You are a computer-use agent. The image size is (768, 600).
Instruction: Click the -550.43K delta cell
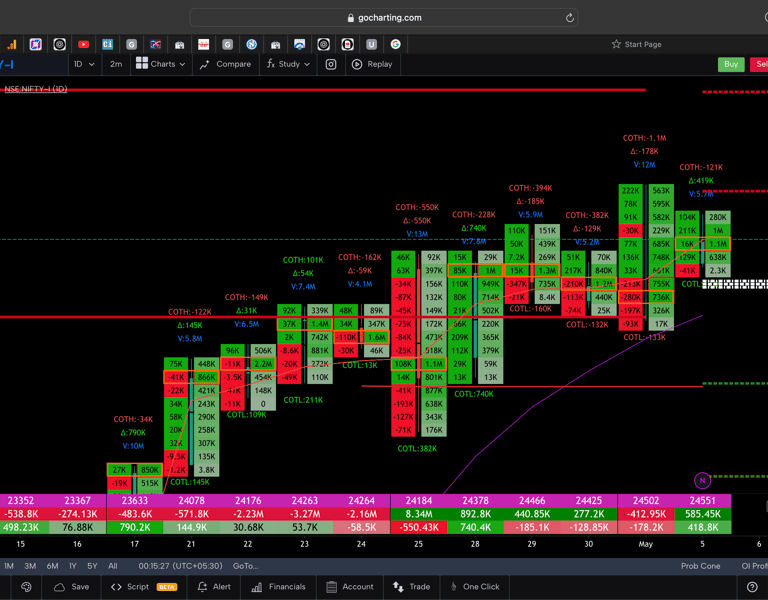(418, 528)
